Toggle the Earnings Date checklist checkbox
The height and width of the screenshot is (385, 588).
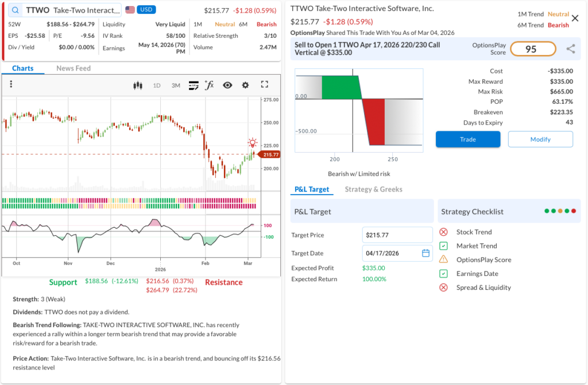443,274
